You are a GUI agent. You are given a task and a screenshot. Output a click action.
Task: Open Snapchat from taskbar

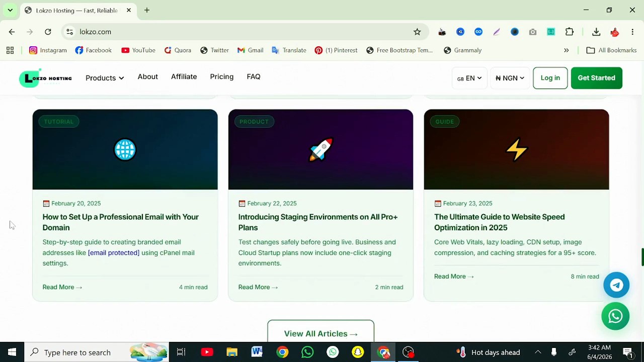pyautogui.click(x=358, y=352)
